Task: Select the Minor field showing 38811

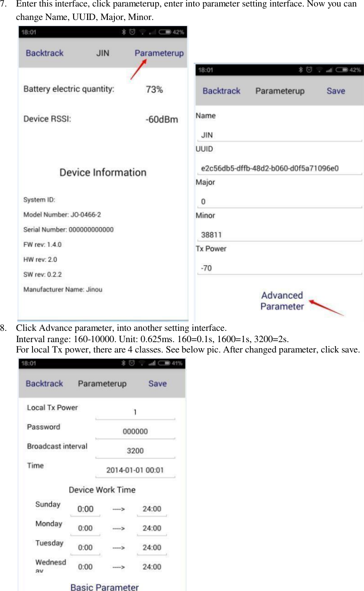Action: tap(279, 235)
